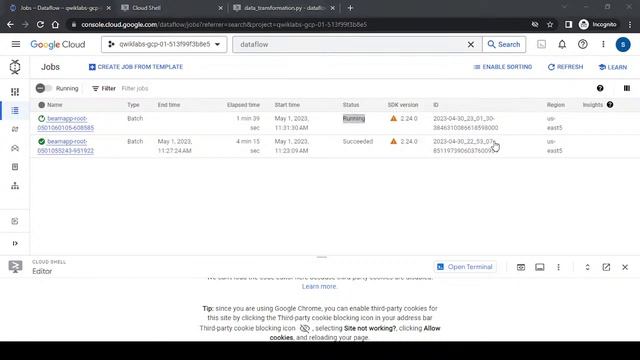Click the Status column header
This screenshot has width=640, height=360.
(x=351, y=105)
